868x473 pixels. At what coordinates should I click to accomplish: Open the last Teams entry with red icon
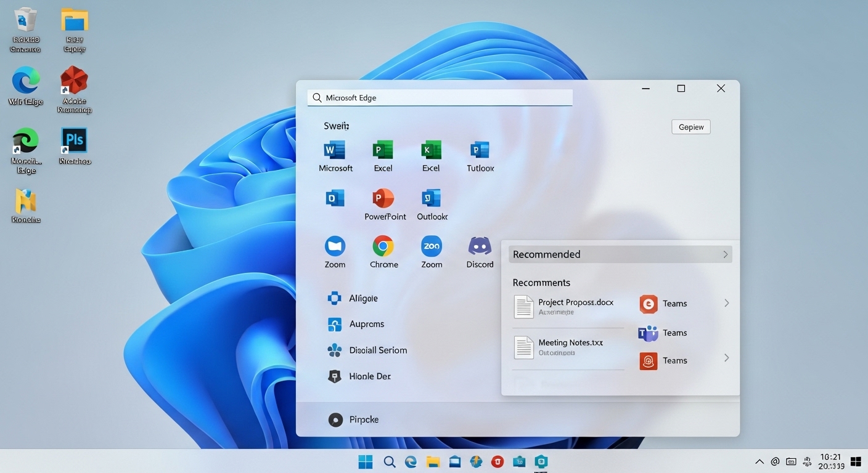point(663,361)
